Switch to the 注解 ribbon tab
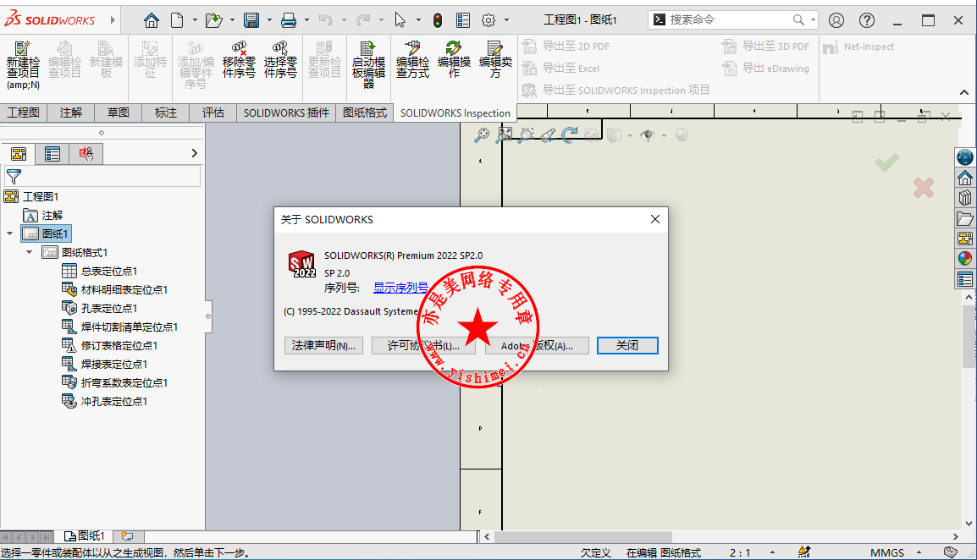 coord(70,113)
